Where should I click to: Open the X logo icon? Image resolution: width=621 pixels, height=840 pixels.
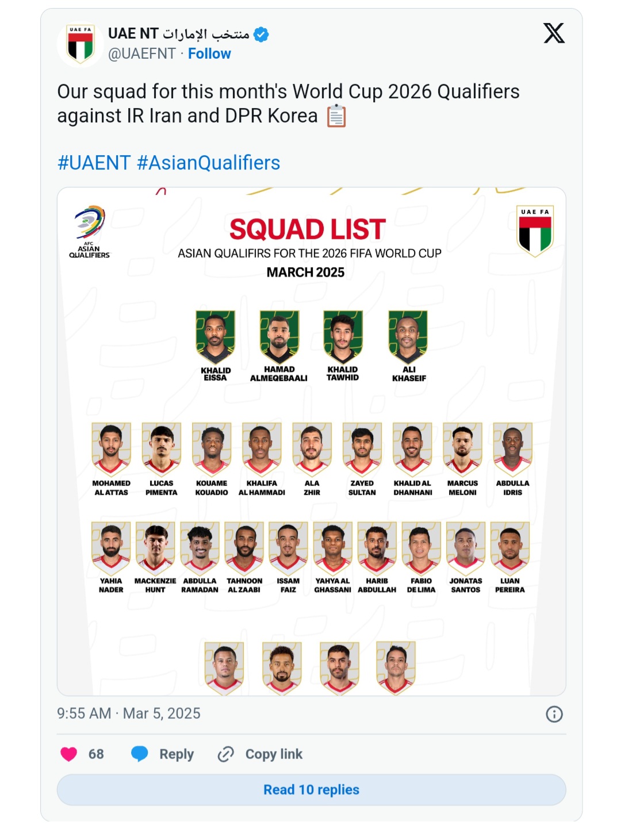pos(554,33)
